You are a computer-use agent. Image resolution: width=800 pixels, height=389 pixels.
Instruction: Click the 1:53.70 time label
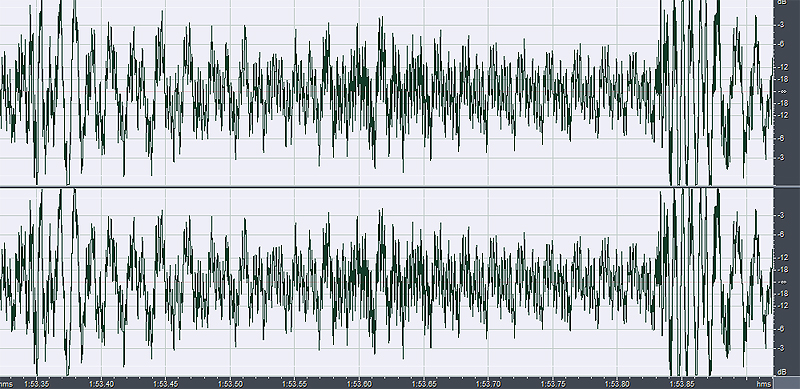(x=488, y=384)
